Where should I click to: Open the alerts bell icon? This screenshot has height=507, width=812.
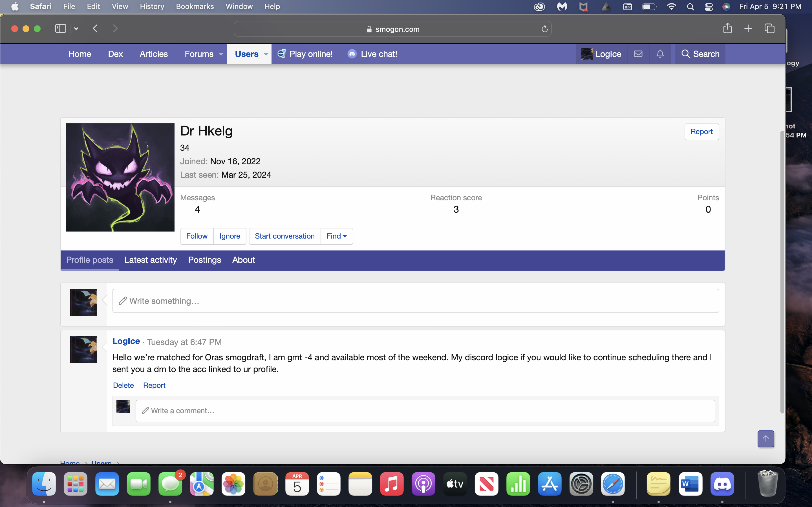[x=660, y=54]
